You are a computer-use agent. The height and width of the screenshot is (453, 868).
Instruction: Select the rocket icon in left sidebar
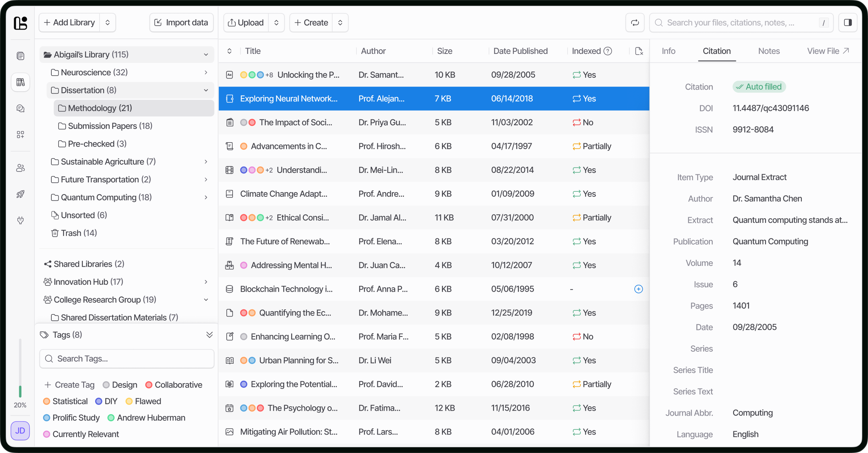tap(20, 194)
